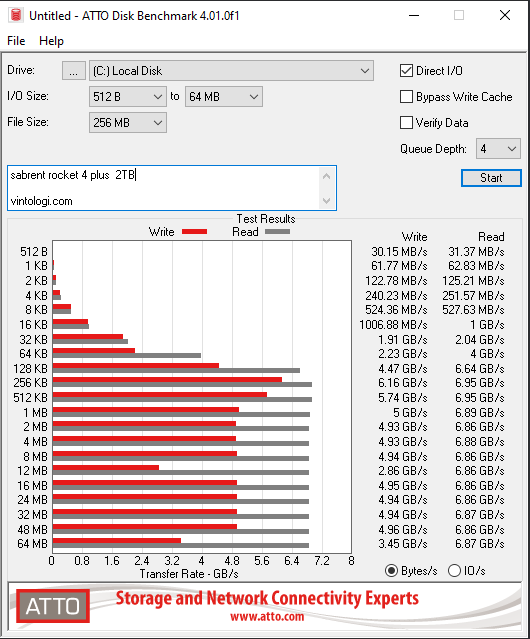530x639 pixels.
Task: Click the description box scroll-down arrow
Action: (326, 200)
